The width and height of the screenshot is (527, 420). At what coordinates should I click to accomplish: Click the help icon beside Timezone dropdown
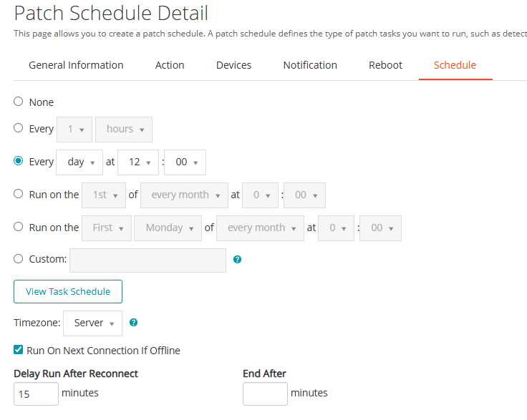click(133, 323)
